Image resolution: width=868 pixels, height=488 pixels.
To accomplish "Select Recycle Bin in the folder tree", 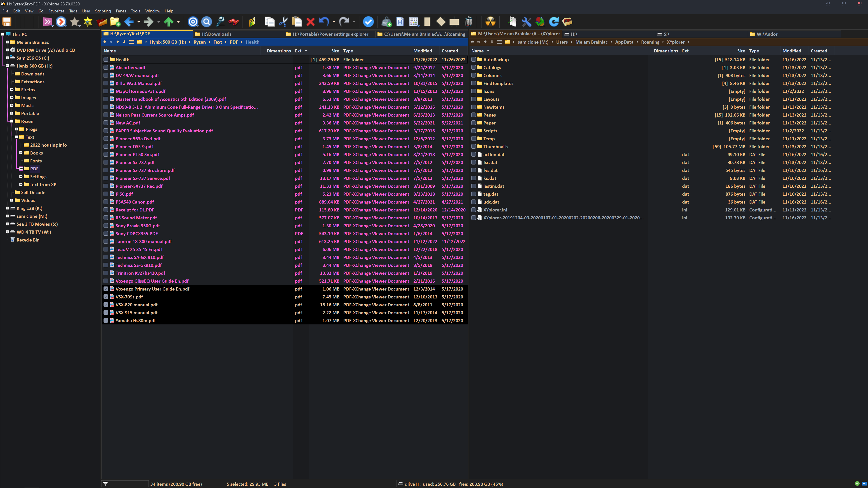I will pos(28,240).
